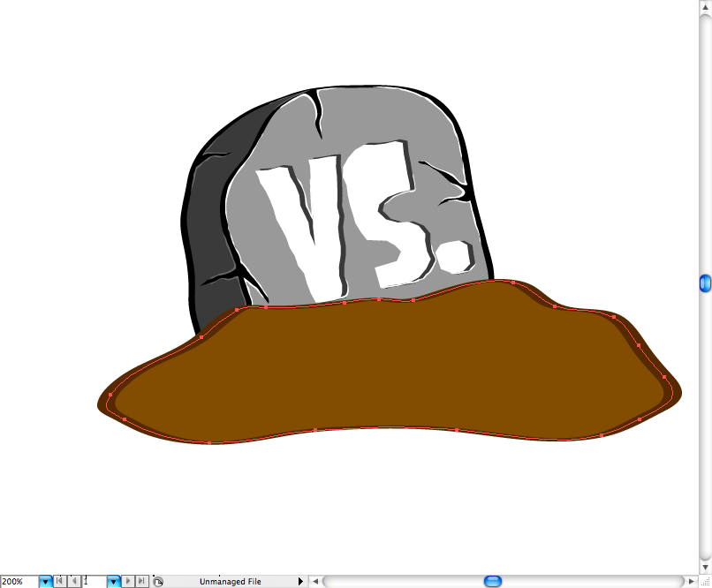Open the artboard number dropdown

coord(113,582)
